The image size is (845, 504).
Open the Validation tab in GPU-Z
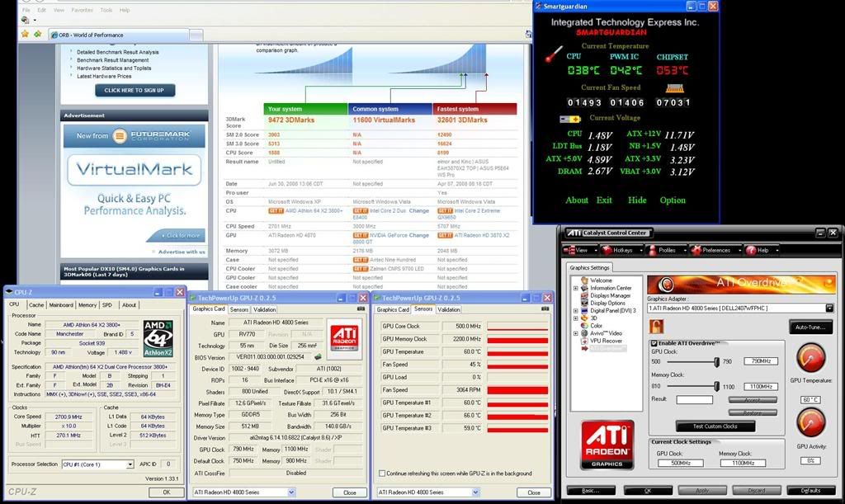point(264,309)
